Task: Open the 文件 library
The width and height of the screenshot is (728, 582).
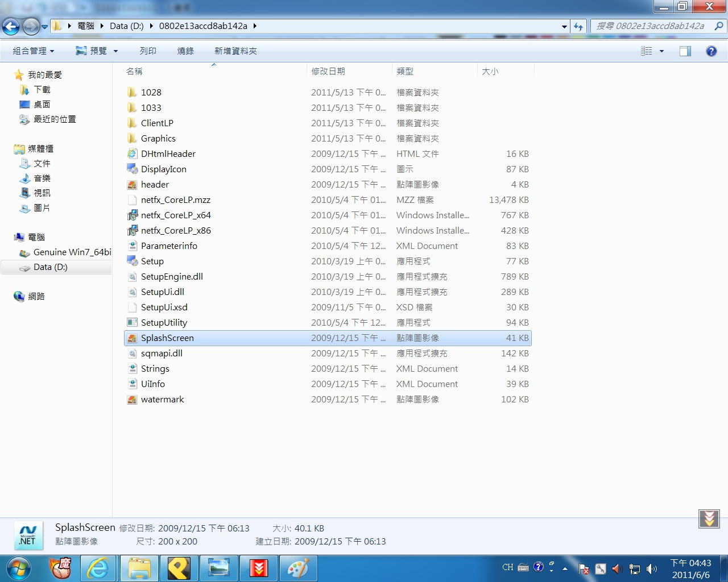Action: coord(42,164)
